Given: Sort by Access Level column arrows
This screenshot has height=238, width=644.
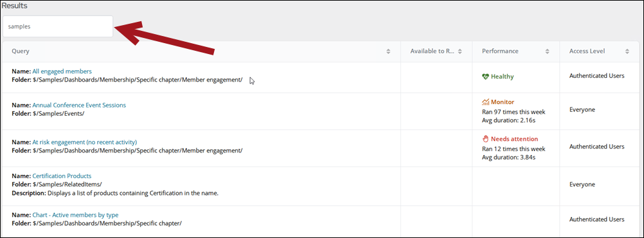Looking at the screenshot, I should tap(627, 51).
